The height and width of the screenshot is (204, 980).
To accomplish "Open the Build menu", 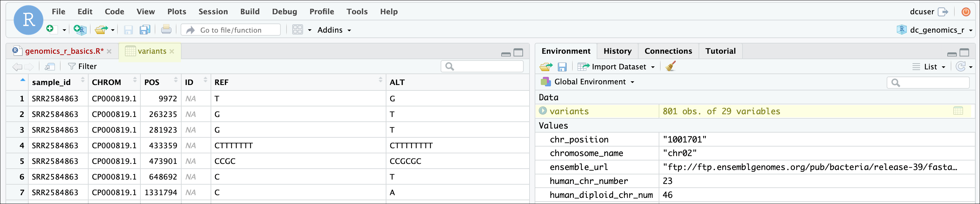I will click(250, 12).
